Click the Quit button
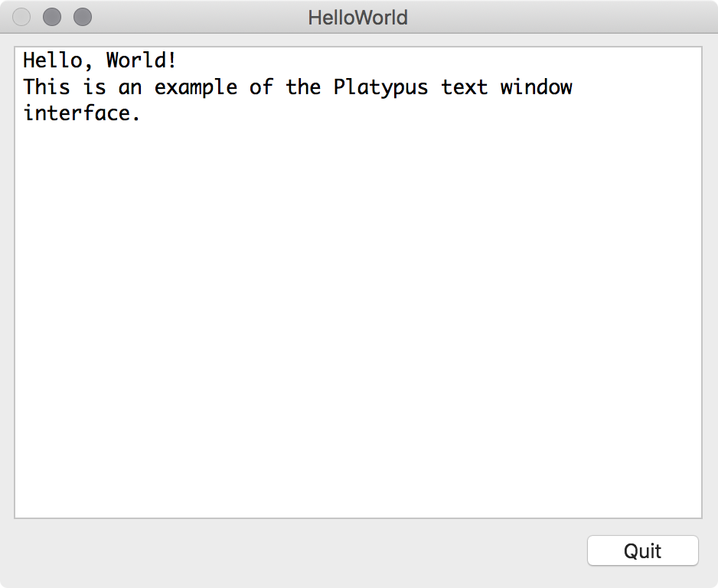The width and height of the screenshot is (718, 588). point(642,550)
